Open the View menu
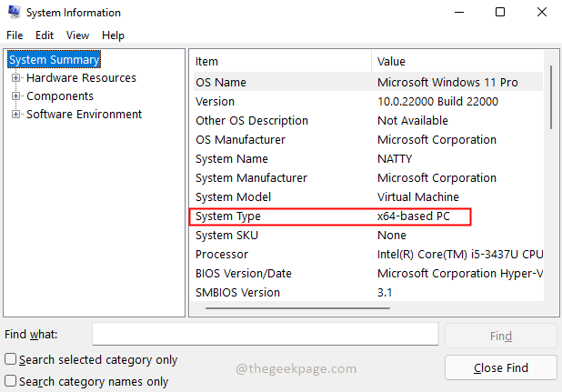The image size is (562, 392). (x=77, y=35)
